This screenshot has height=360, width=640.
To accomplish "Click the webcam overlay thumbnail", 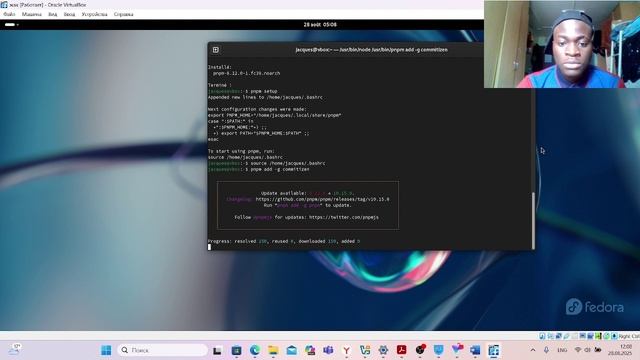I will 562,44.
